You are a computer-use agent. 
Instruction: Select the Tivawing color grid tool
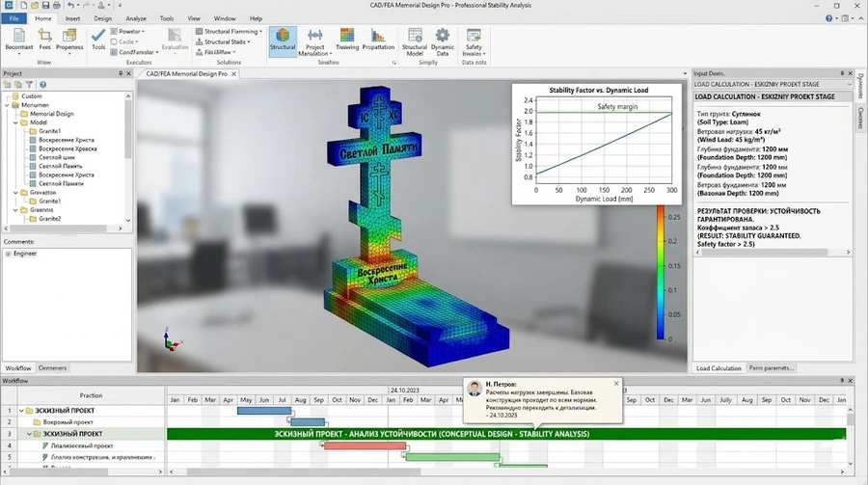pyautogui.click(x=347, y=40)
